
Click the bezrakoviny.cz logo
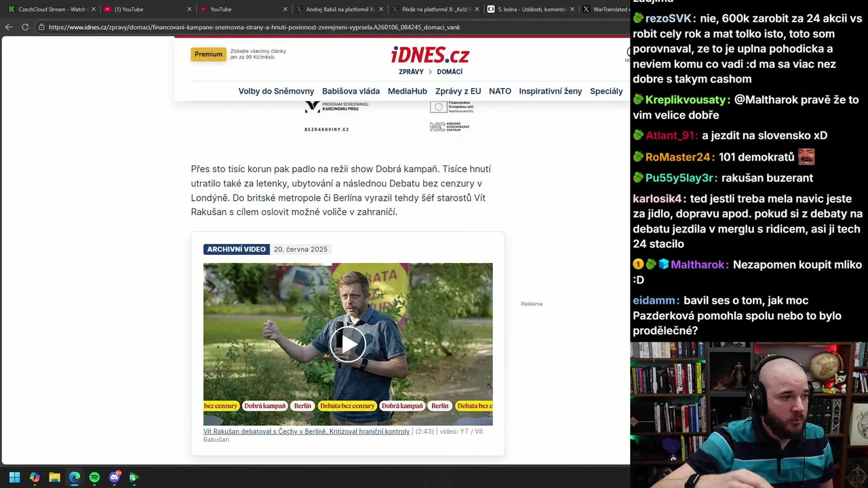327,129
